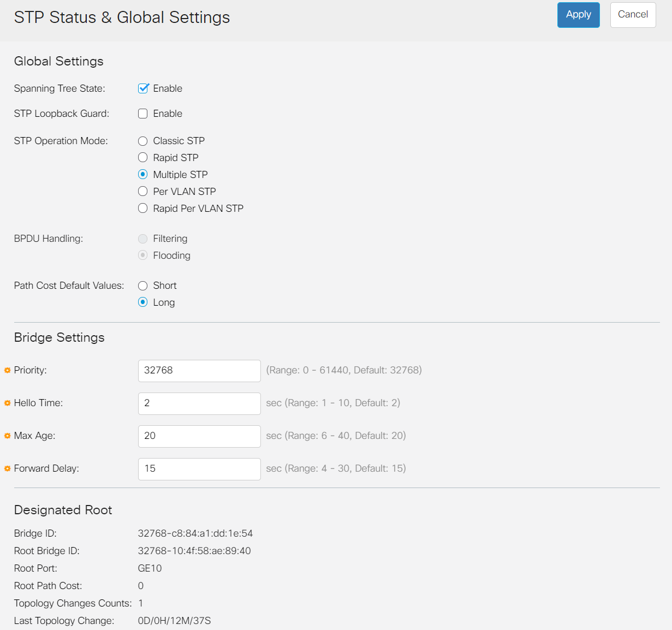This screenshot has height=630, width=672.
Task: Select Rapid STP operation mode
Action: pos(143,158)
